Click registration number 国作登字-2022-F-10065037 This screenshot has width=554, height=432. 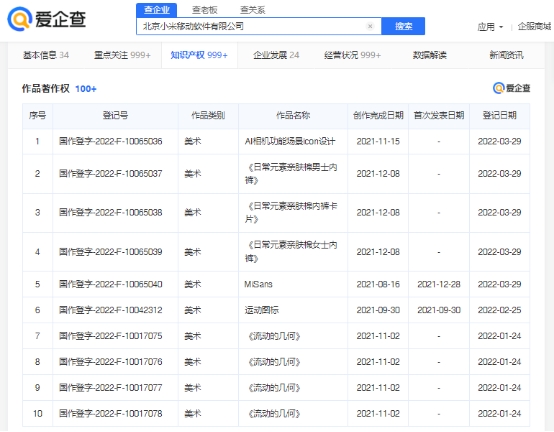tap(111, 173)
